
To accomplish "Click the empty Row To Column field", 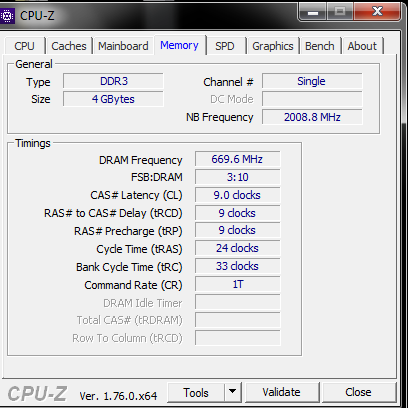I will pos(237,338).
